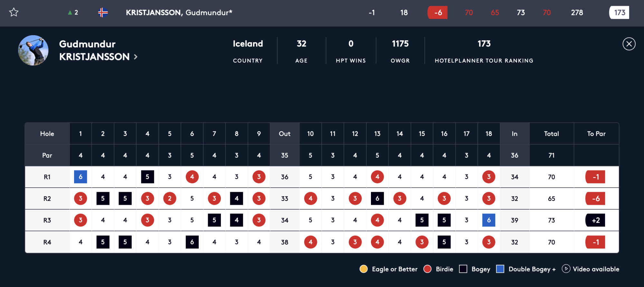
Task: Click the R3 To Par +2 badge
Action: (595, 220)
